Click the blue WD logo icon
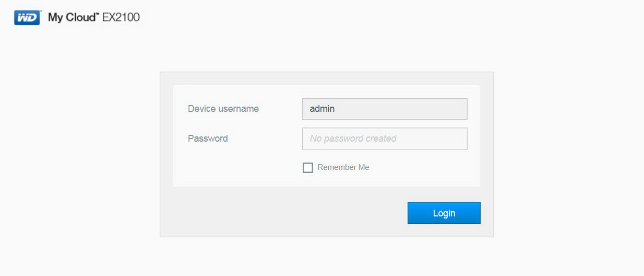 [27, 17]
